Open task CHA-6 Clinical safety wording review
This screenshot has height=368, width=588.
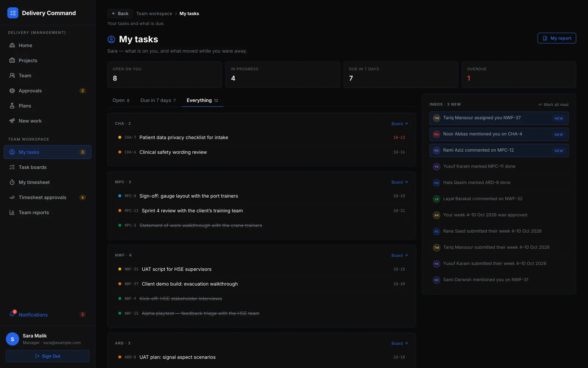(261, 152)
